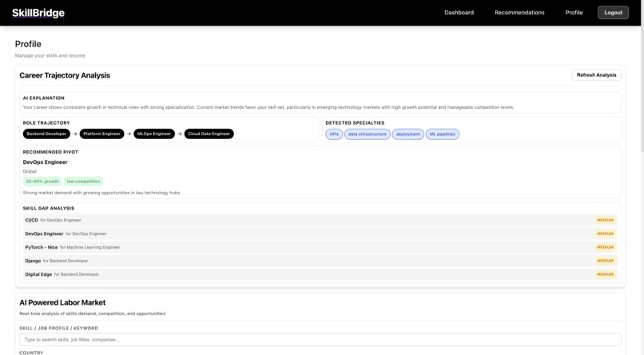Select the PyTorch - Nice skill row
644x355 pixels.
(x=320, y=247)
